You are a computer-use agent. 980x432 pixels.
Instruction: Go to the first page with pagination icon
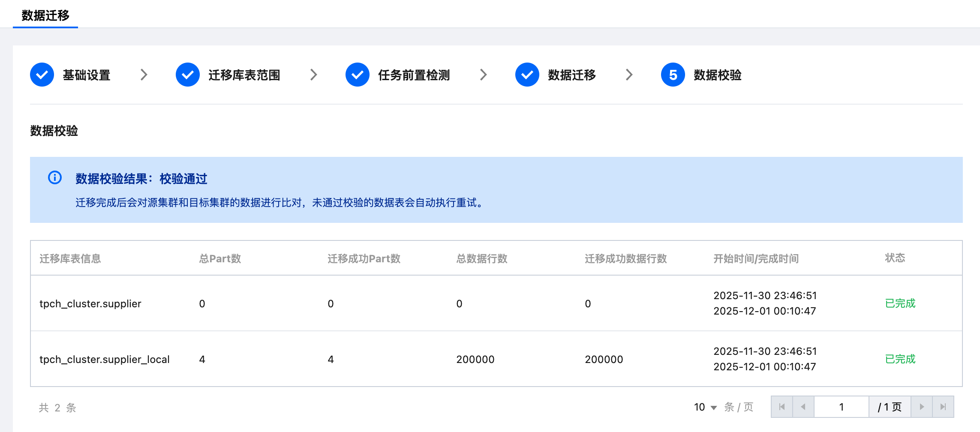point(782,407)
